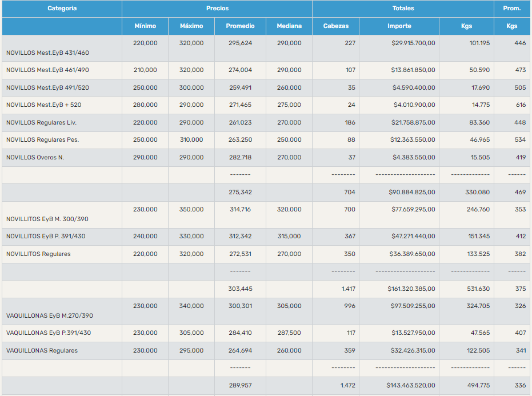532x396 pixels.
Task: Select the Mínimo column header
Action: click(x=145, y=26)
